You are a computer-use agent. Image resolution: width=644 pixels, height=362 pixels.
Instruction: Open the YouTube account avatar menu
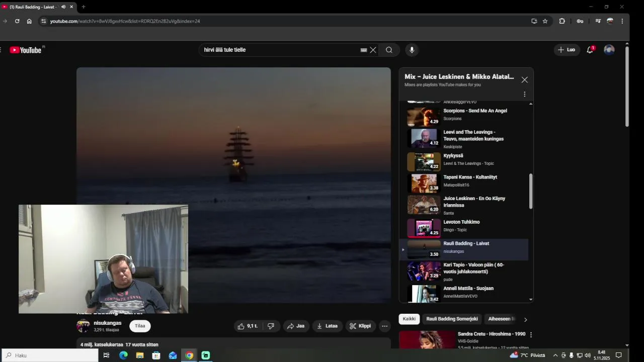click(x=609, y=50)
